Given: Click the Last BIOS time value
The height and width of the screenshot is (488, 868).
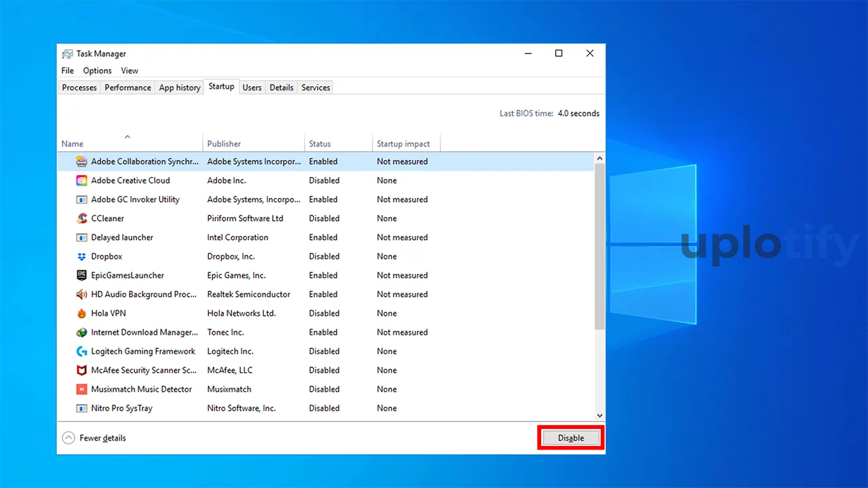Looking at the screenshot, I should click(578, 113).
